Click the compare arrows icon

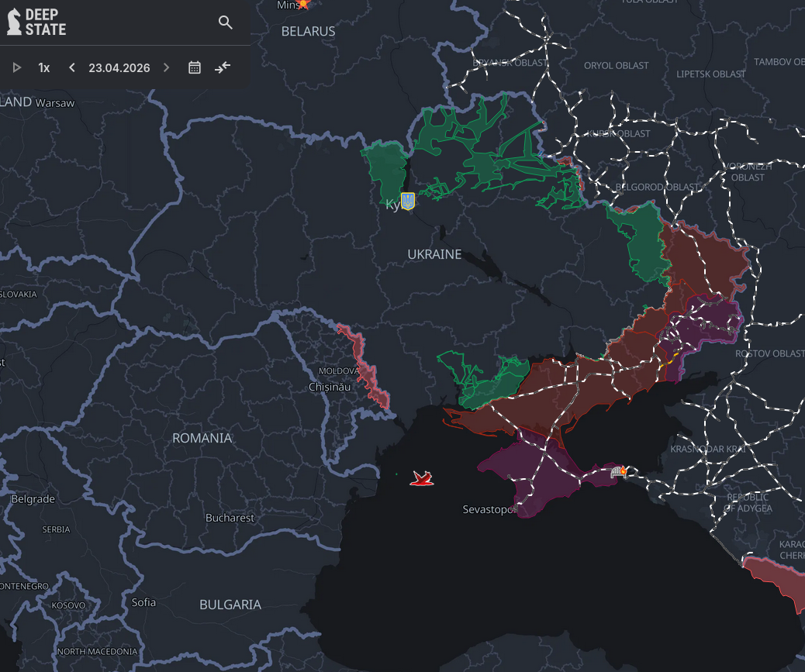[x=223, y=67]
